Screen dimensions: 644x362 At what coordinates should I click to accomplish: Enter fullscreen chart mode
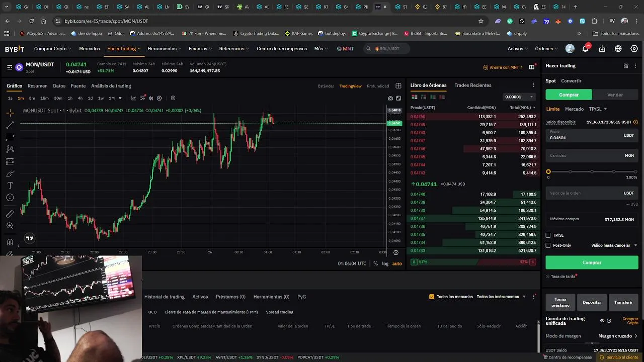398,98
